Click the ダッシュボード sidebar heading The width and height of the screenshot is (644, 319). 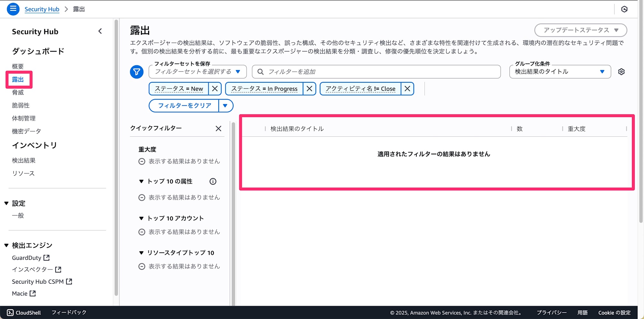pos(38,51)
